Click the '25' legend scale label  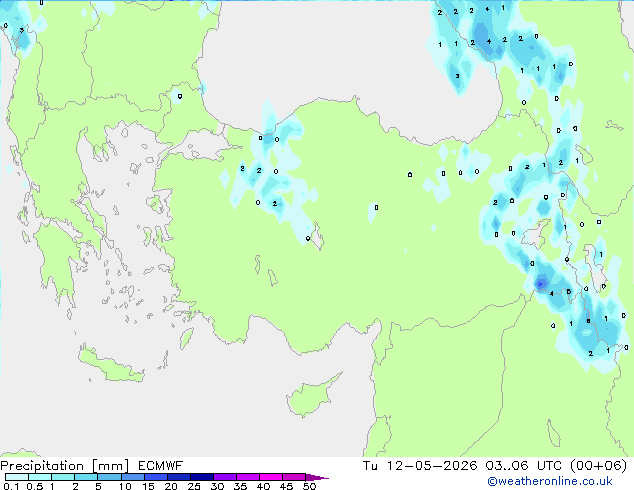click(194, 486)
